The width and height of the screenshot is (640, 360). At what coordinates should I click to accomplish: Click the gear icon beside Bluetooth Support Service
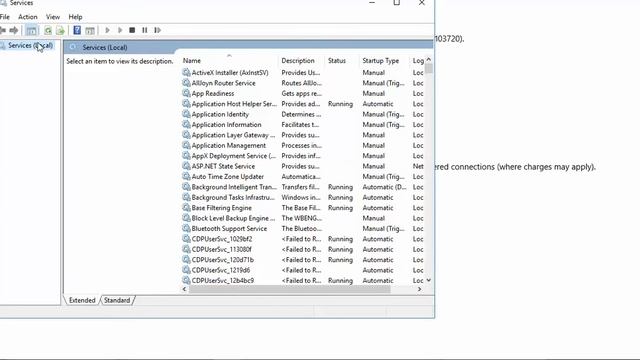(186, 228)
